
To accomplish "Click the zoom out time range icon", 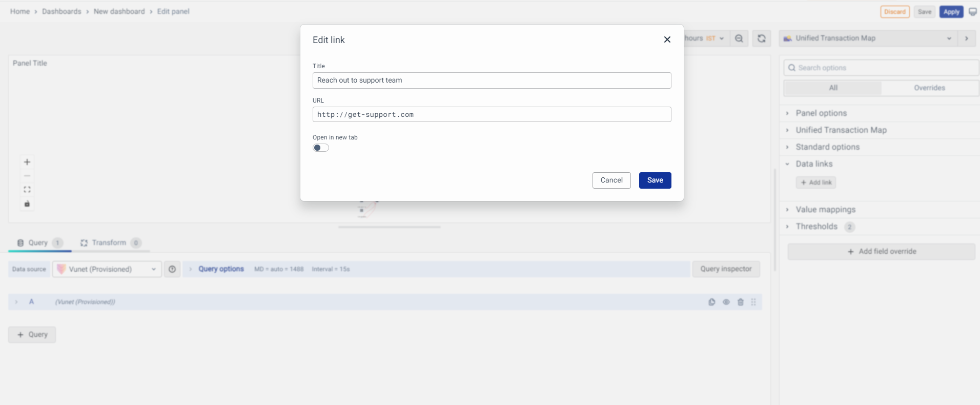I will point(739,38).
